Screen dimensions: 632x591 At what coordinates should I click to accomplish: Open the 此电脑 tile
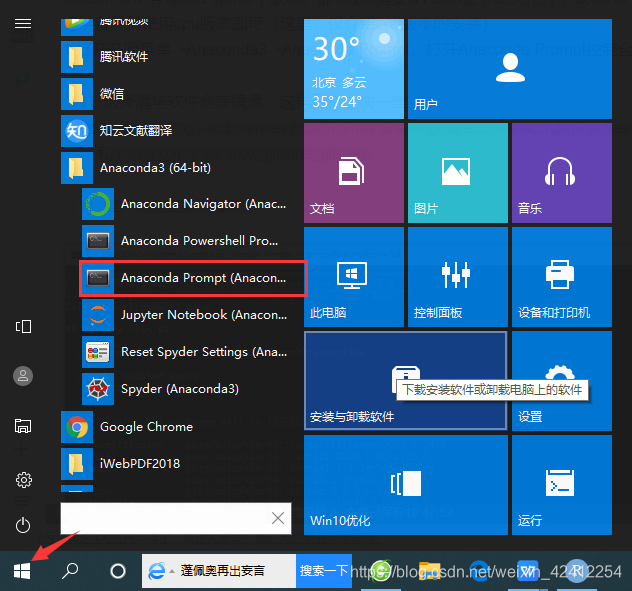pyautogui.click(x=354, y=277)
